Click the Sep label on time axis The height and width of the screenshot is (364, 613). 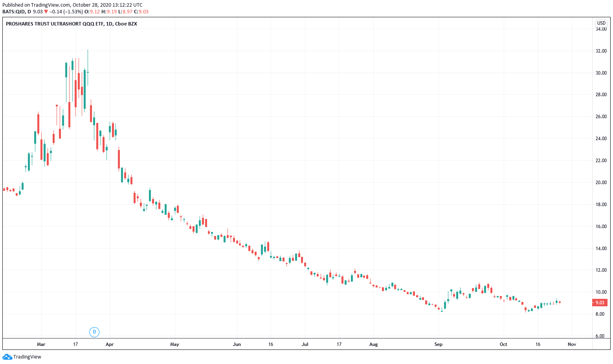point(439,344)
